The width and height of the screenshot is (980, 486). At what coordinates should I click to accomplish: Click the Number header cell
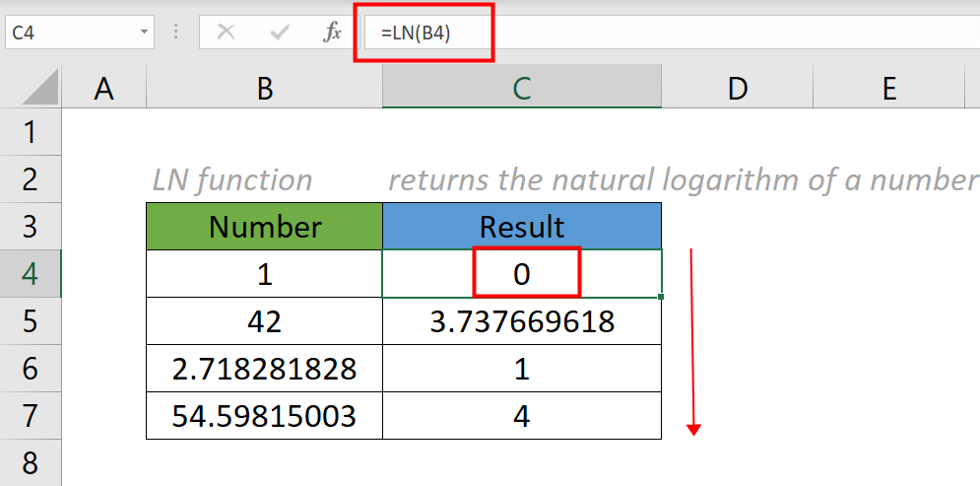point(264,227)
